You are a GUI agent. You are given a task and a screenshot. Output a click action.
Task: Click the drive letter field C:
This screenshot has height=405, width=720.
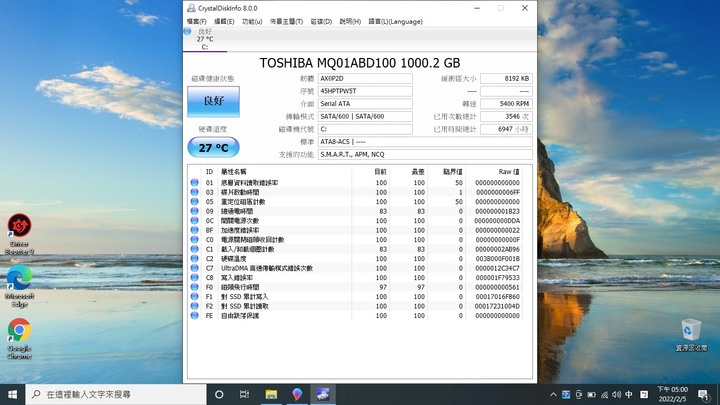[365, 129]
